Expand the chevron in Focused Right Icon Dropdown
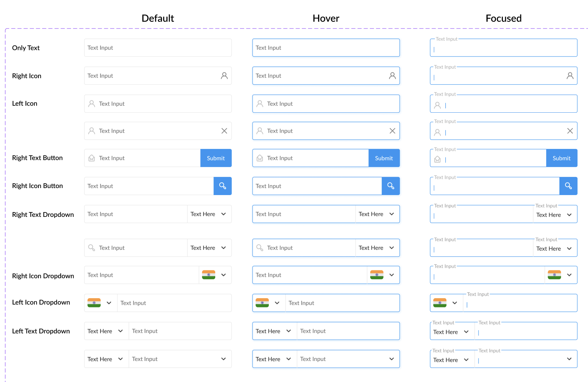Viewport: 588px width, 382px height. click(569, 275)
